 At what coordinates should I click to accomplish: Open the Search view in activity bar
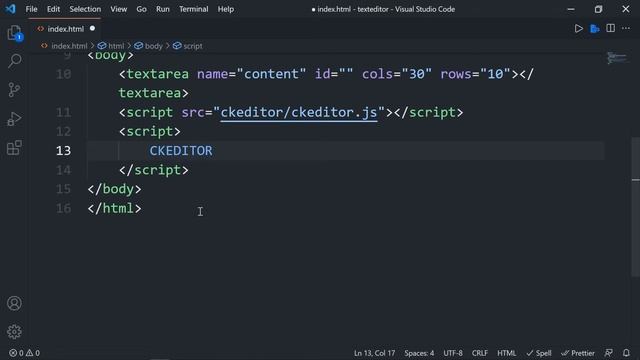point(15,61)
